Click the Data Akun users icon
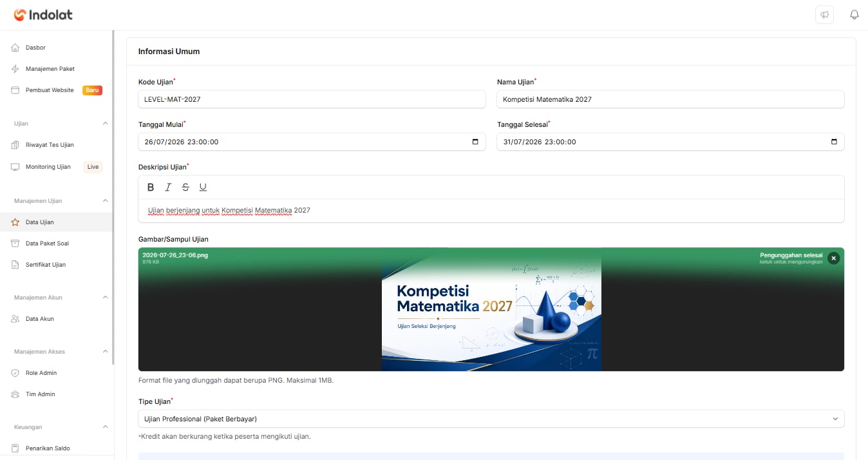Screen dimensions: 868x460 [x=15, y=319]
